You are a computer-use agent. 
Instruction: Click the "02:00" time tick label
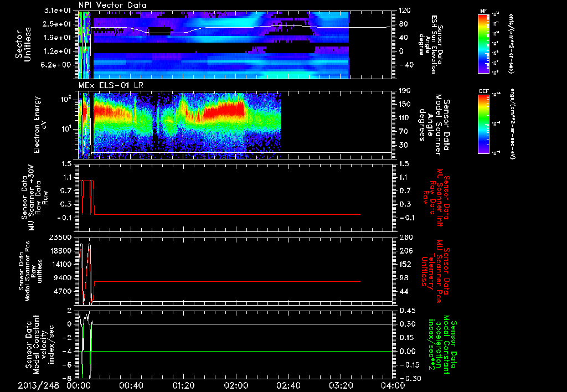point(236,385)
